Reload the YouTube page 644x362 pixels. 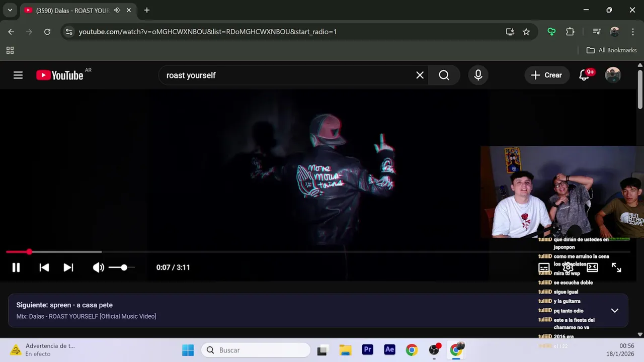pos(47,32)
